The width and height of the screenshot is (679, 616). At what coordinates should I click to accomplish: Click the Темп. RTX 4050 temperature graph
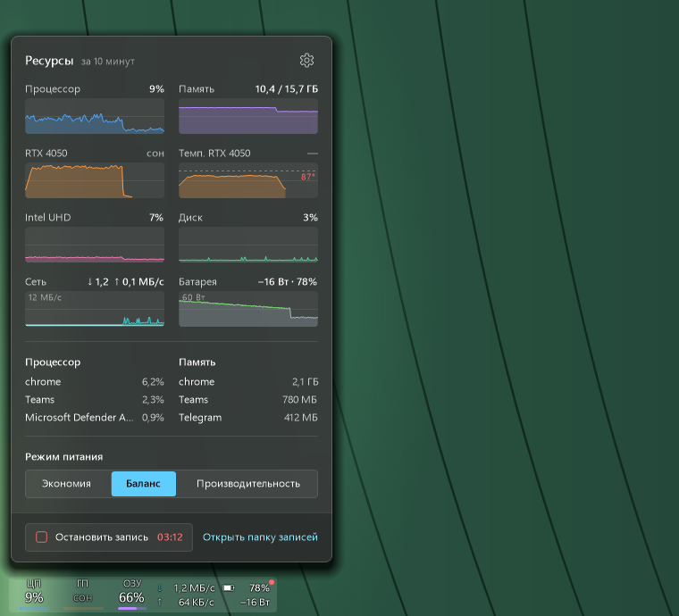248,180
